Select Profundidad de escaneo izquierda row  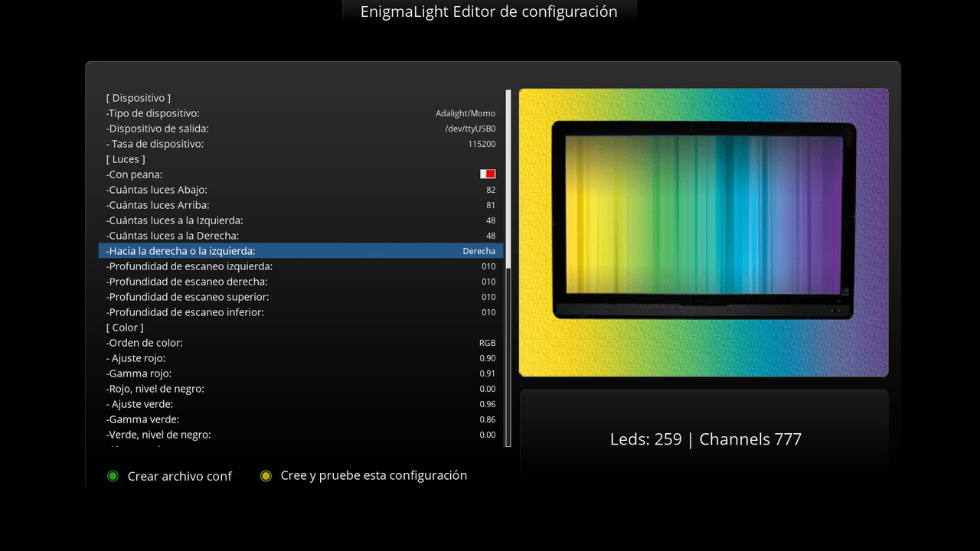click(301, 266)
